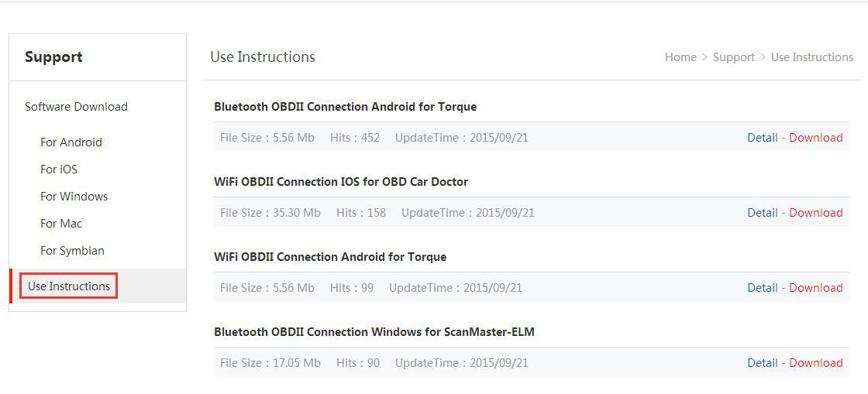The width and height of the screenshot is (868, 394).
Task: View Detail for OBD Car Doctor guide
Action: (762, 213)
